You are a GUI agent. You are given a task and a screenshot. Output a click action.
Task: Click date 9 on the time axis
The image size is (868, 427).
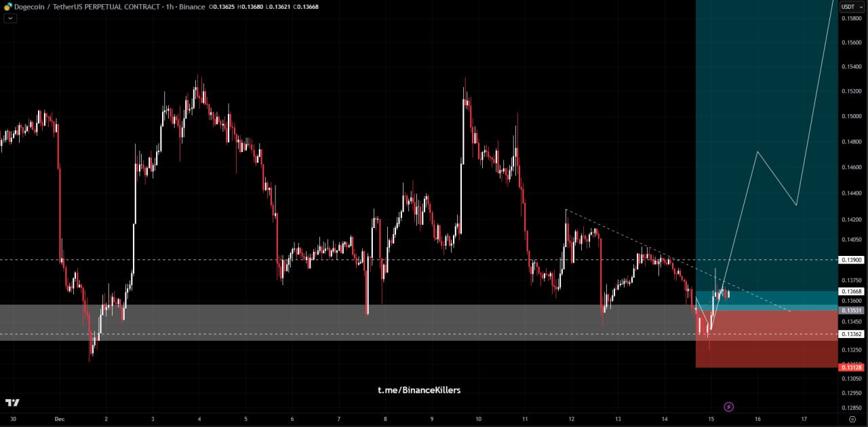tap(432, 419)
